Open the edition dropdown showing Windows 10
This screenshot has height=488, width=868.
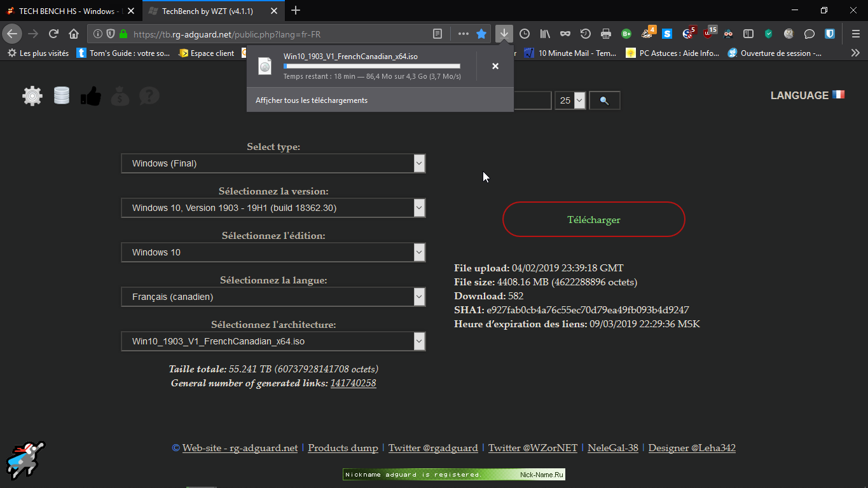click(273, 252)
